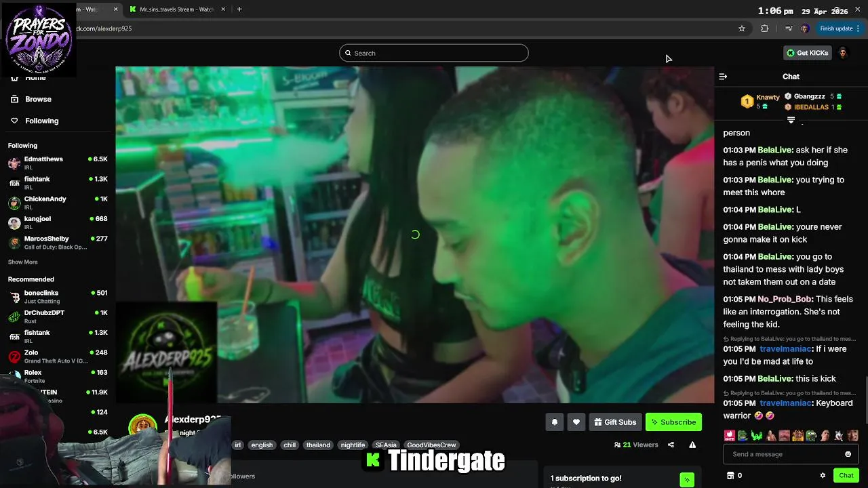The image size is (868, 488).
Task: Click the GoodVibesCrew tag
Action: (431, 445)
